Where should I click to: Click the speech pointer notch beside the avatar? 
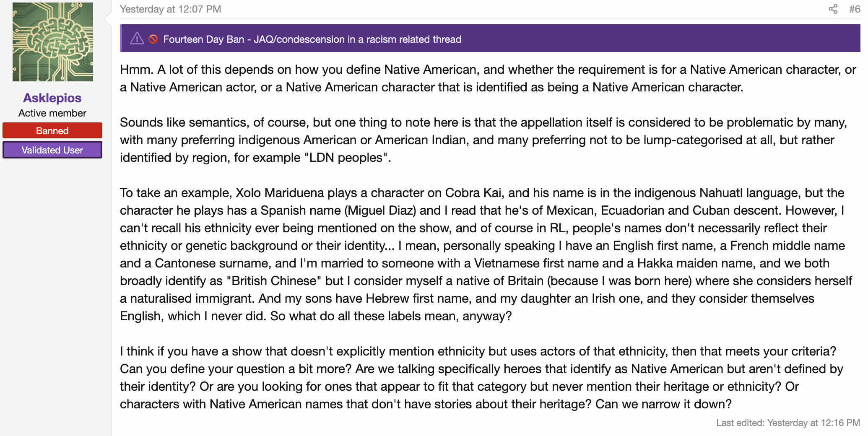pos(107,18)
